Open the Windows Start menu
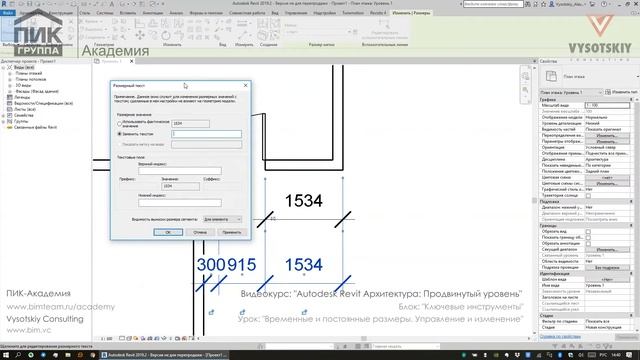This screenshot has height=360, width=640. pyautogui.click(x=6, y=355)
